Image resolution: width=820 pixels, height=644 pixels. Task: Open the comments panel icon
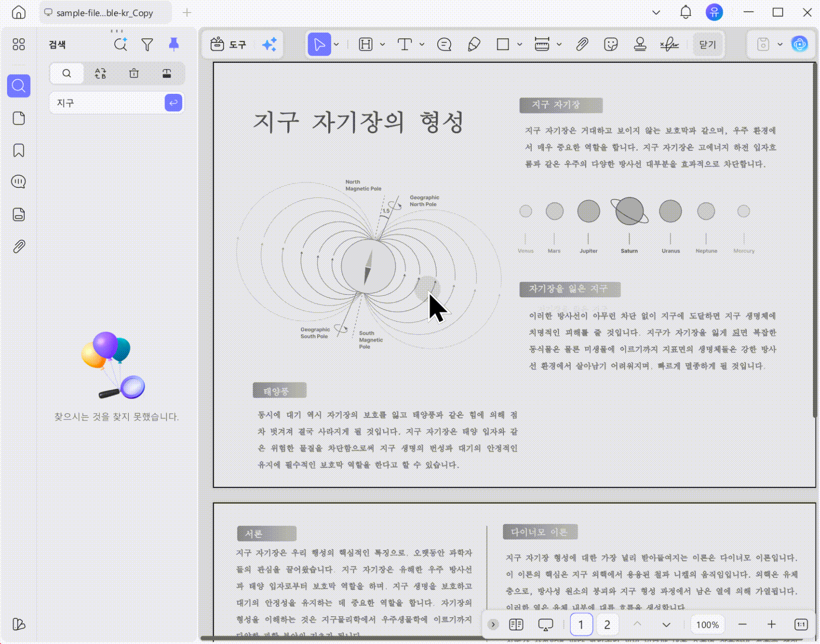click(x=19, y=182)
